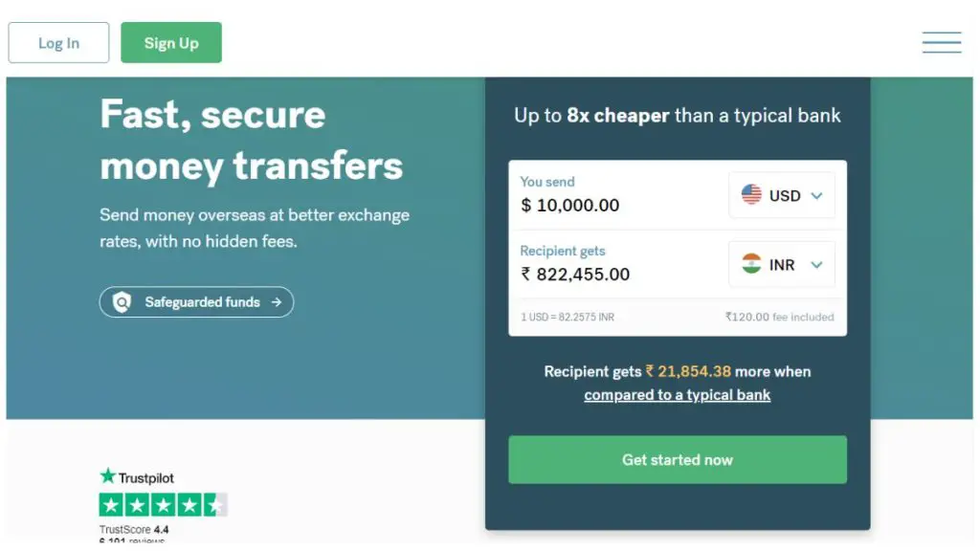
Task: Open the hamburger menu icon
Action: coord(942,42)
